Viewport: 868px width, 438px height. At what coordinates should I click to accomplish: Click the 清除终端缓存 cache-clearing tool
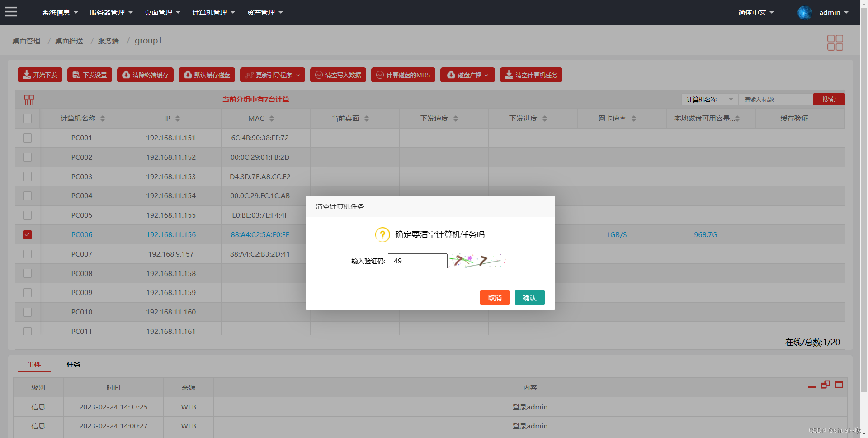(145, 75)
